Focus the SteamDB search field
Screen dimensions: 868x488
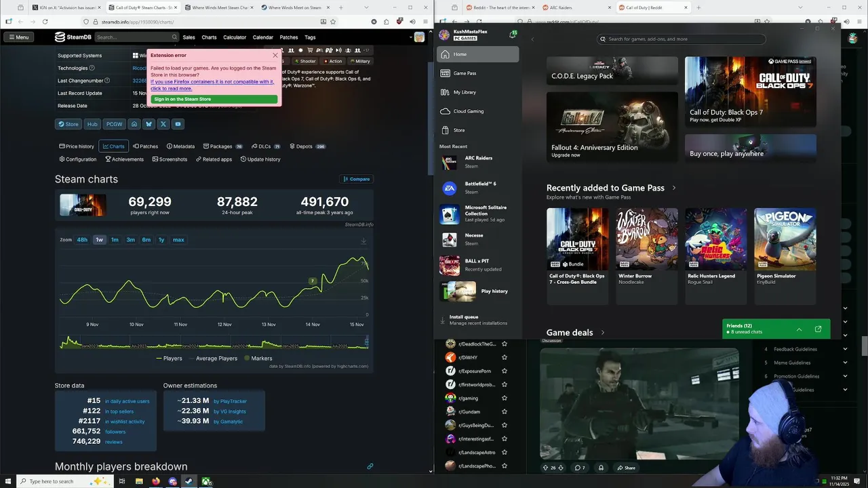pyautogui.click(x=136, y=37)
